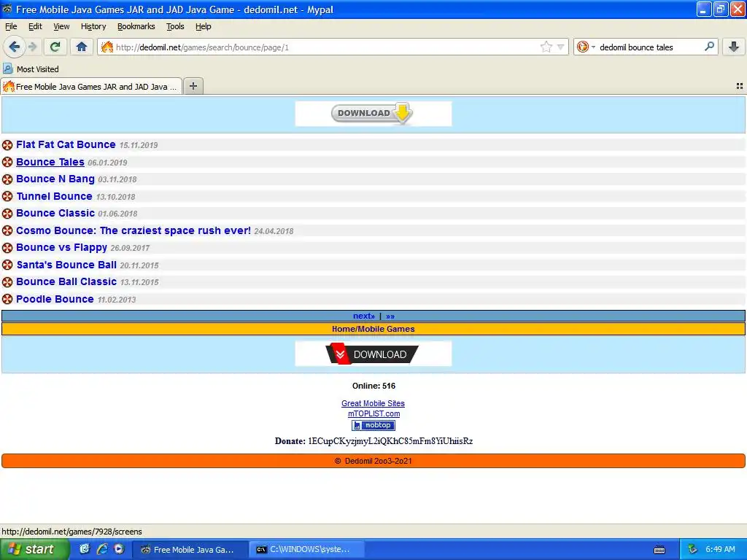This screenshot has width=747, height=560.
Task: Click the bottom black DOWNLOAD banner
Action: (x=373, y=354)
